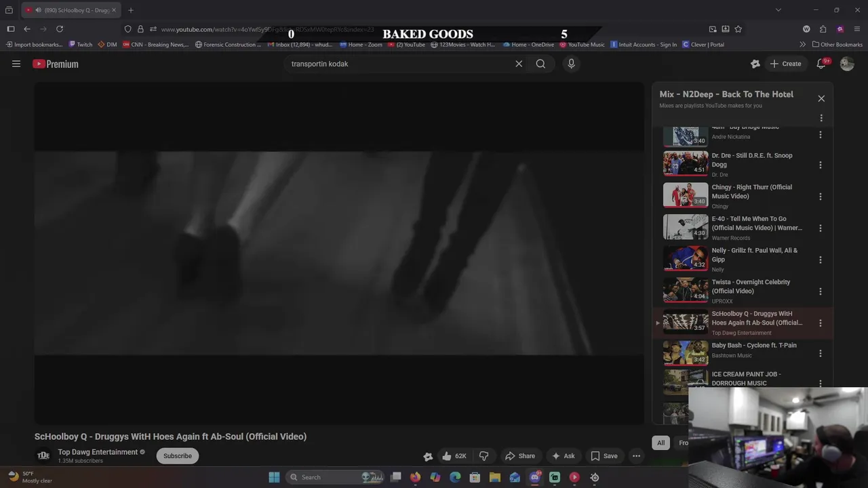Open the YouTube guide hamburger menu
This screenshot has height=488, width=868.
pyautogui.click(x=16, y=64)
